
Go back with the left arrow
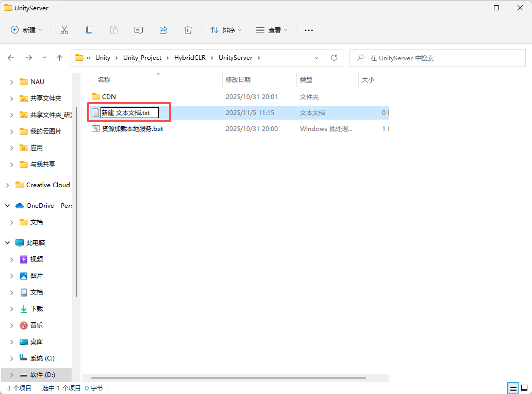tap(11, 58)
